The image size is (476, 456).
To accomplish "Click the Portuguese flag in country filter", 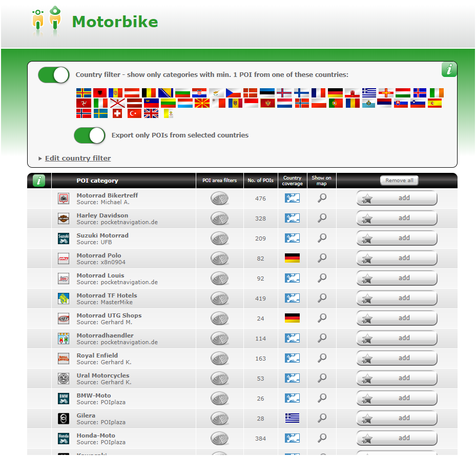I will coord(336,103).
